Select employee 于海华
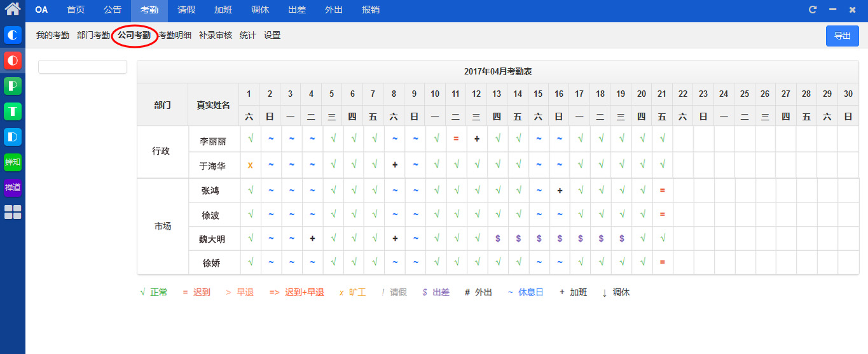The height and width of the screenshot is (354, 868). (212, 166)
